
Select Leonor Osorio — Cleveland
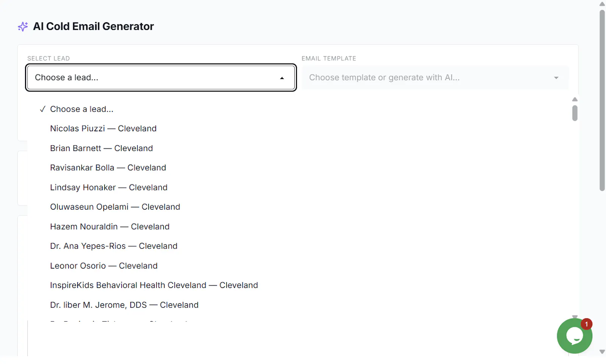coord(104,266)
